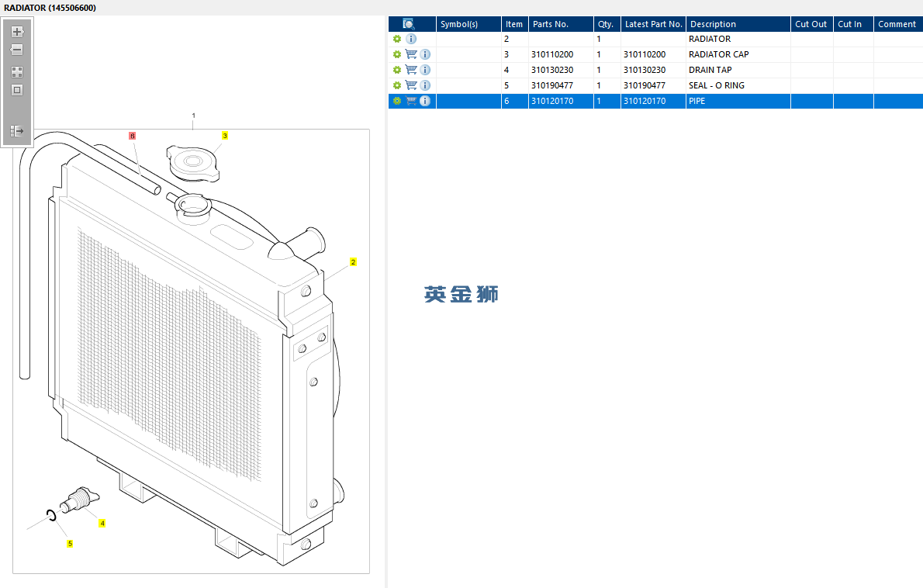This screenshot has width=923, height=588.
Task: Click the green gear for RADIATOR CAP
Action: coord(397,54)
